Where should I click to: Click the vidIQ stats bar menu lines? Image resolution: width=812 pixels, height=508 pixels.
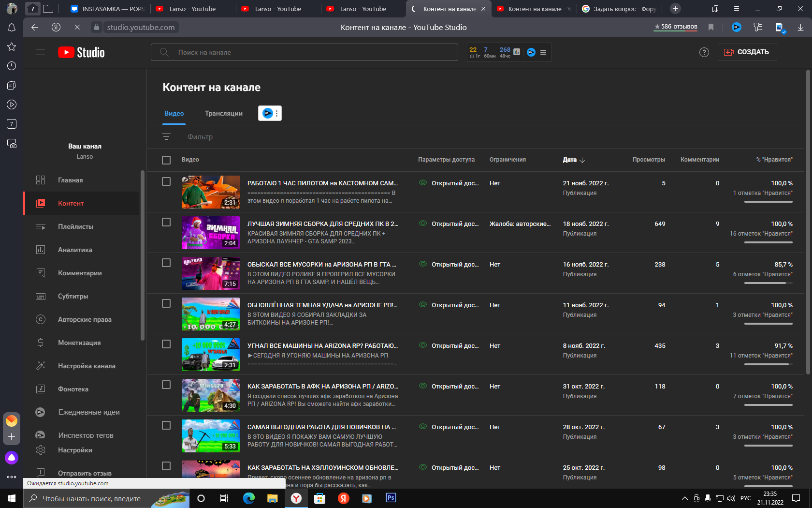543,52
